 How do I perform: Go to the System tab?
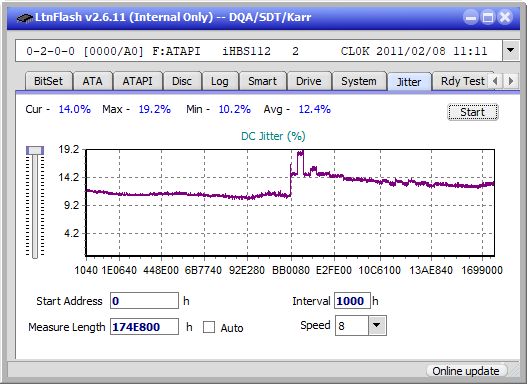coord(359,81)
